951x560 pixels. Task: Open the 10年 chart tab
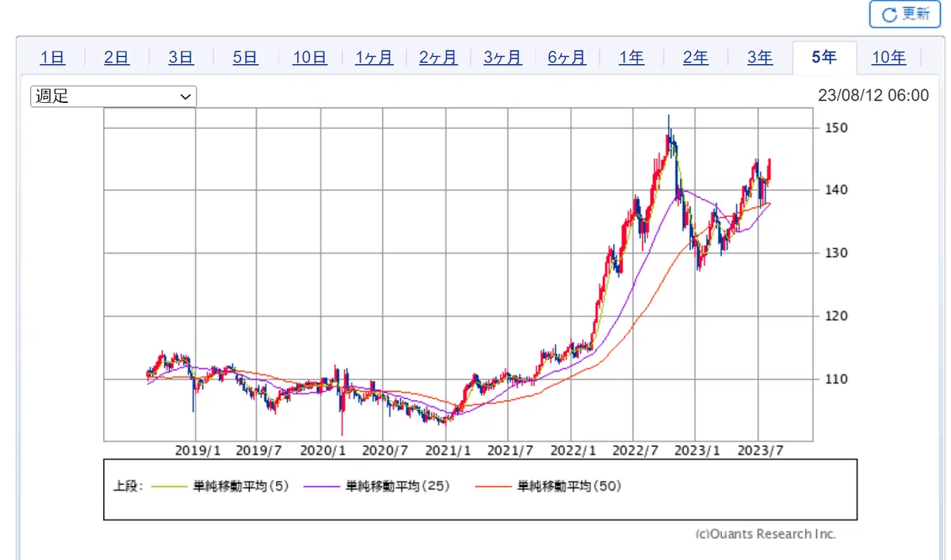click(889, 57)
